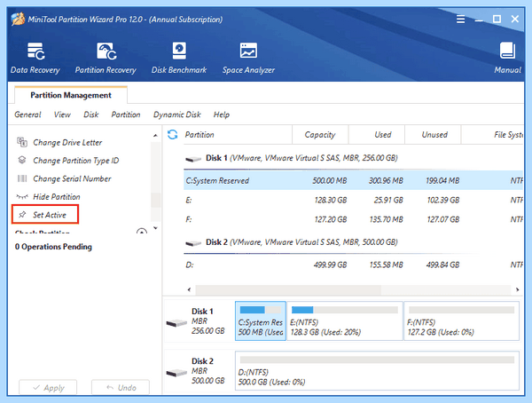532x403 pixels.
Task: Click the Disk 1 drive icon in list
Action: [x=193, y=159]
